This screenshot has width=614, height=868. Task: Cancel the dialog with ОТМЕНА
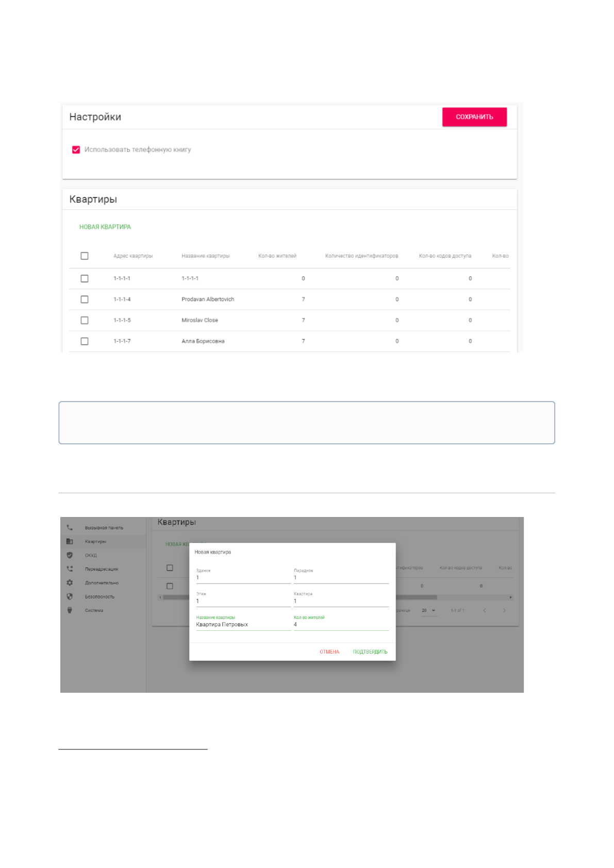(329, 652)
